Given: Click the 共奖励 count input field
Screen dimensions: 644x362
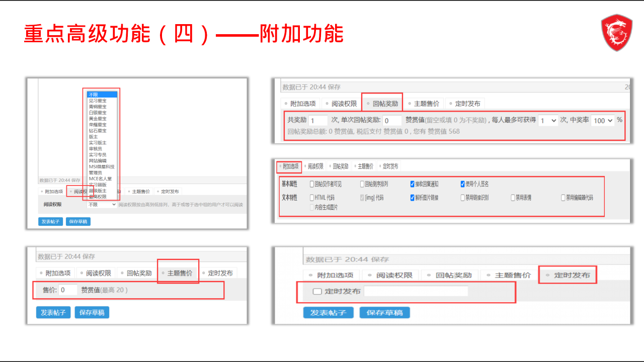Looking at the screenshot, I should coord(318,121).
